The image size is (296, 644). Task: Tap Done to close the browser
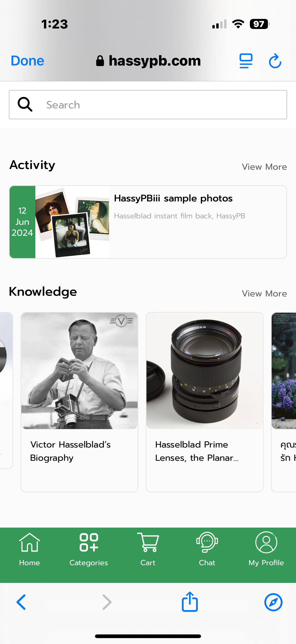coord(27,61)
